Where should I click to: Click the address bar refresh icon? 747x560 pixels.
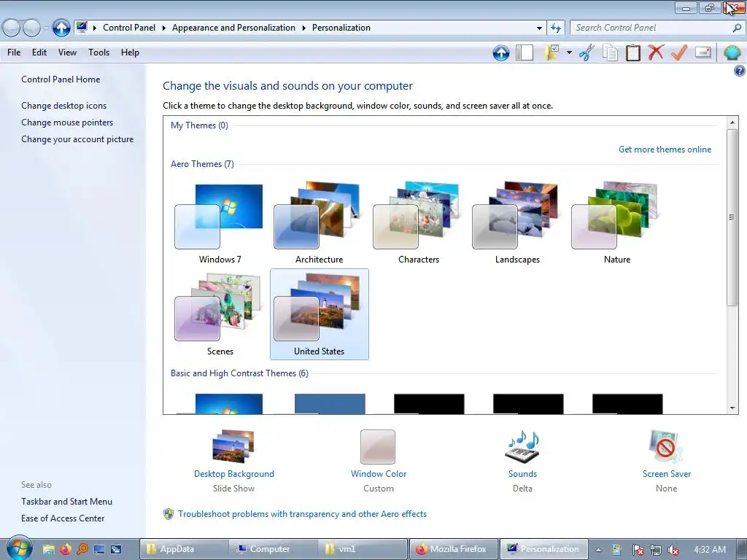[555, 28]
